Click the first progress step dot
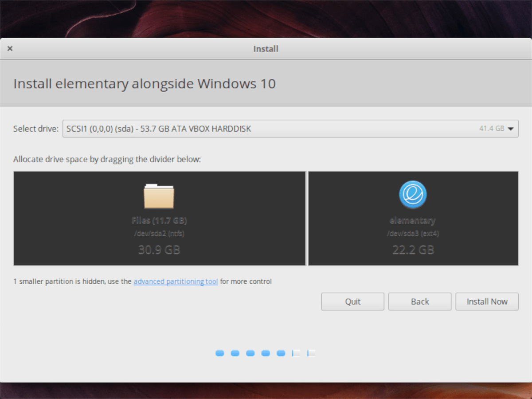Viewport: 532px width, 399px height. point(220,353)
